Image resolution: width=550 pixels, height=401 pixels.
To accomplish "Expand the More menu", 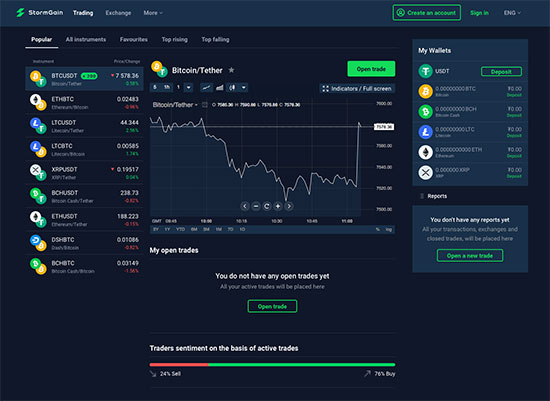I will 153,13.
